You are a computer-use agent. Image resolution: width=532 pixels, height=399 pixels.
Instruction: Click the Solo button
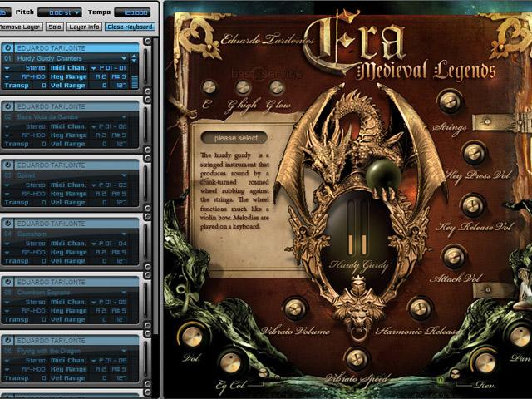click(55, 27)
